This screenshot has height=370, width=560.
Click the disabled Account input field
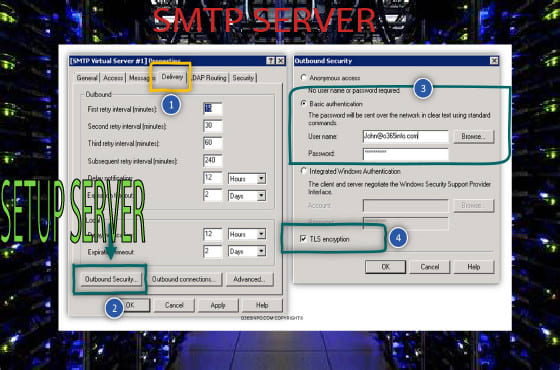click(x=405, y=206)
